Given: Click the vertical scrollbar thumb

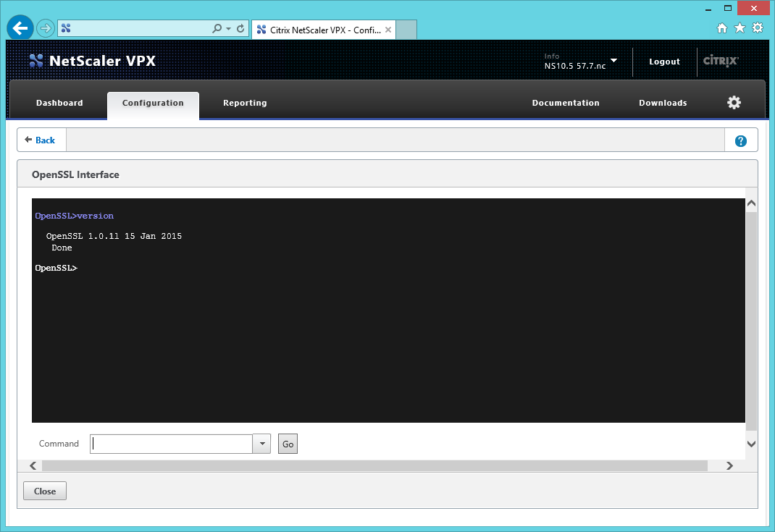Looking at the screenshot, I should [751, 321].
